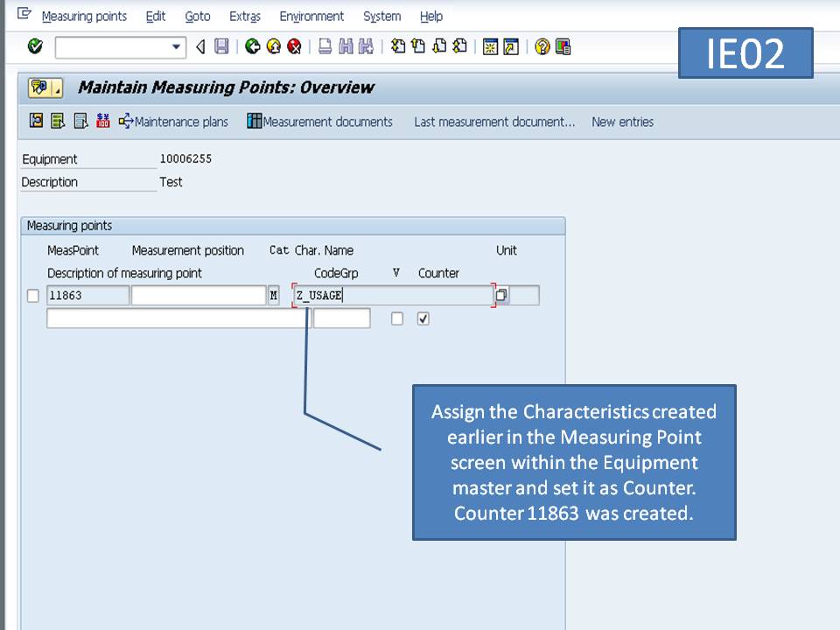Click the first application toolbar icon with magnifier
840x630 pixels.
tap(36, 121)
